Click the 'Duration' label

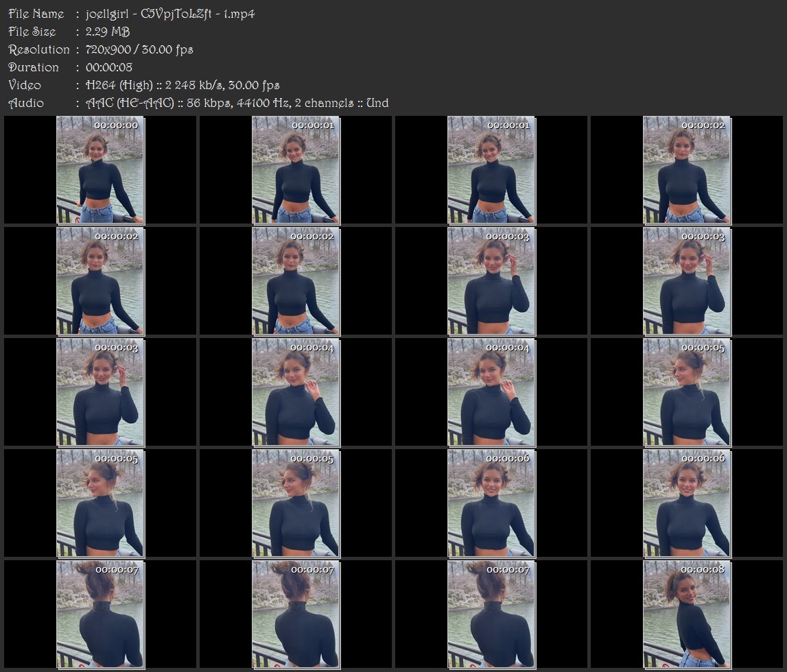(34, 67)
